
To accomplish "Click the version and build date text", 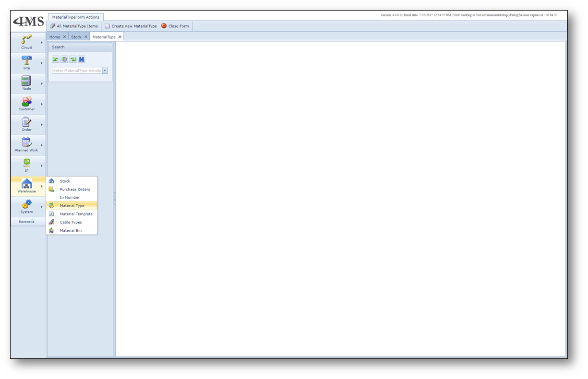I will [x=469, y=15].
